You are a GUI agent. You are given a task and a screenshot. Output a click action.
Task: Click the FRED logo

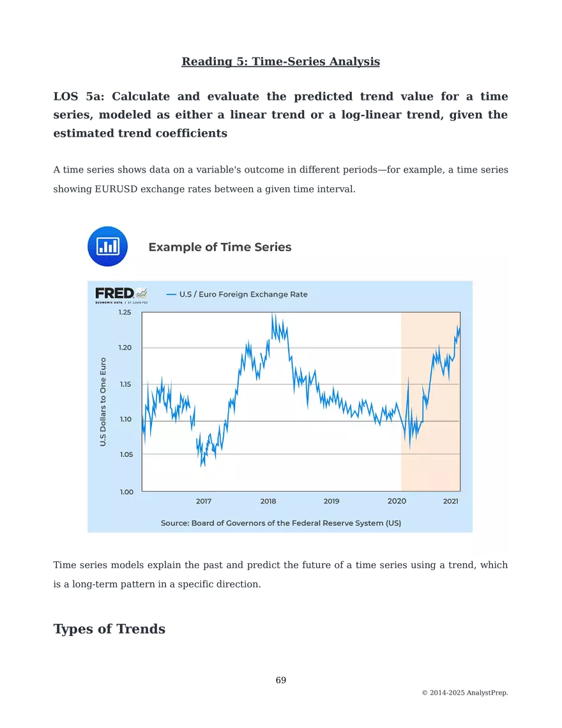coord(114,293)
